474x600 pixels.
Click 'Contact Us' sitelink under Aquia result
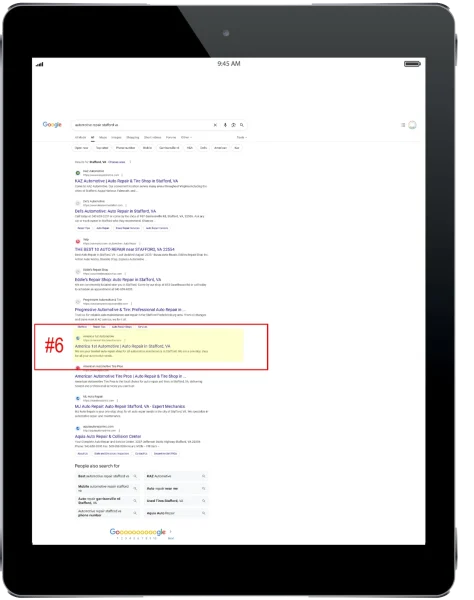pyautogui.click(x=141, y=454)
